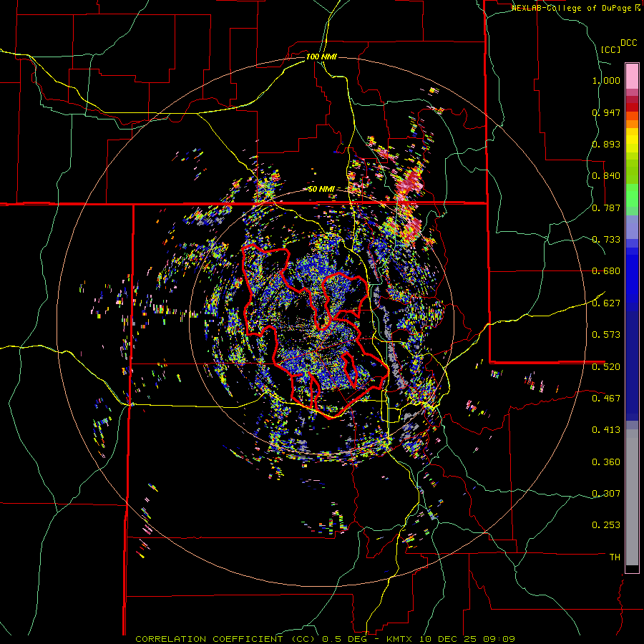
Task: Pick the bright green color bar segment
Action: click(x=632, y=195)
